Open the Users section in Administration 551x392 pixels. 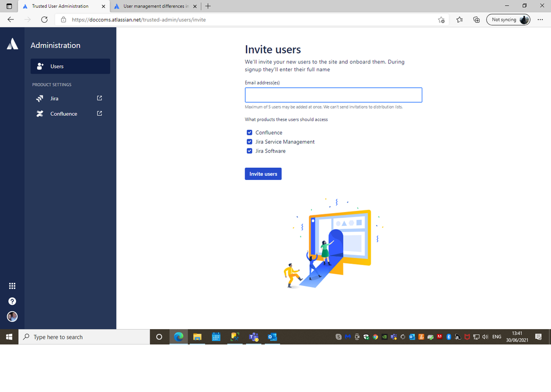[x=70, y=66]
